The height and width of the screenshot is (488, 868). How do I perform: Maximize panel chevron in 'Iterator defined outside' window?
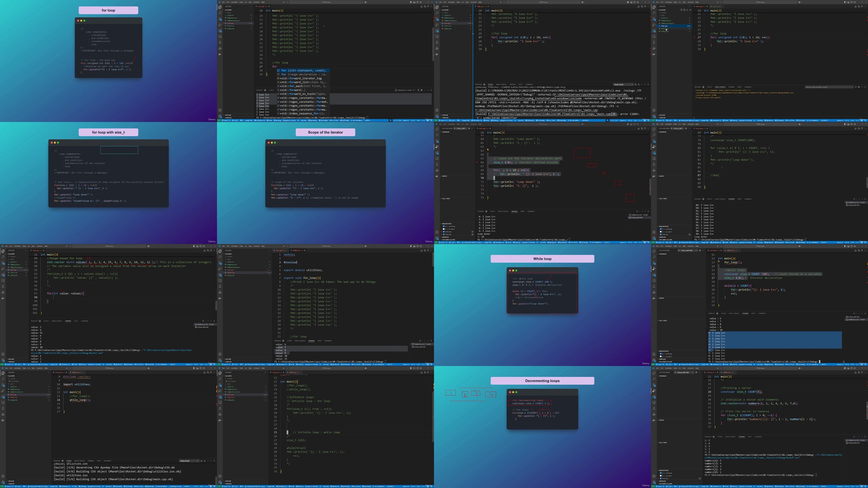click(645, 211)
